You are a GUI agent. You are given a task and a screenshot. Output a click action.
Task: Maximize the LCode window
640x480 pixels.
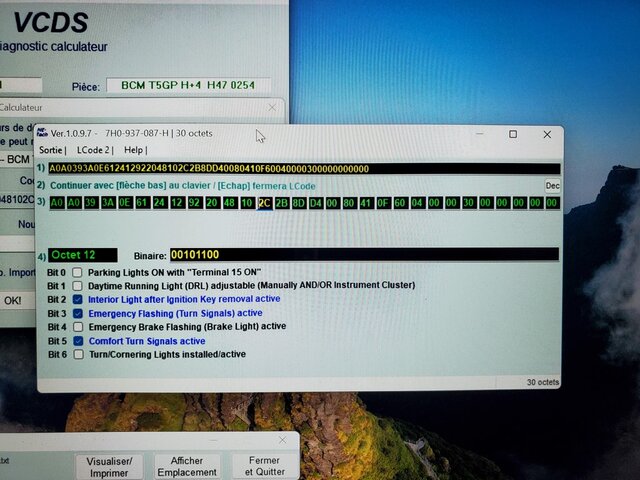coord(513,134)
